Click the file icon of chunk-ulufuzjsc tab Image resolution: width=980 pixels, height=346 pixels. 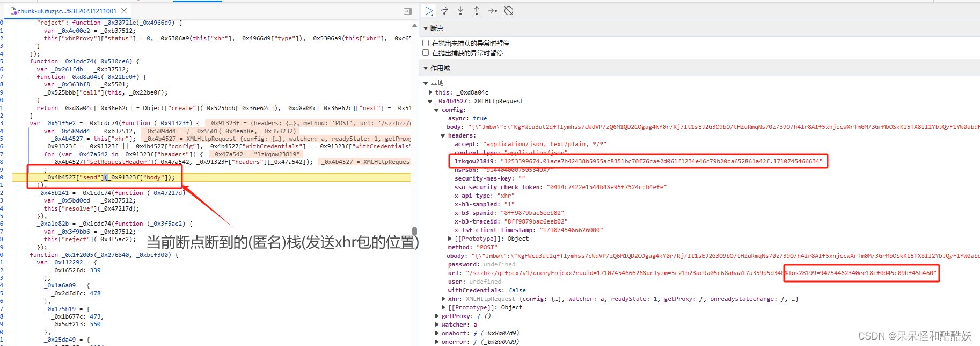pos(13,11)
